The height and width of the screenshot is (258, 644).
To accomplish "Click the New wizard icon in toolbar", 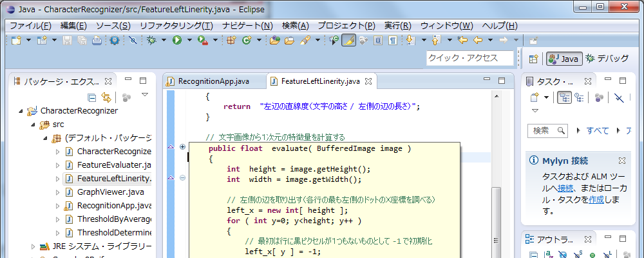I will pyautogui.click(x=15, y=40).
